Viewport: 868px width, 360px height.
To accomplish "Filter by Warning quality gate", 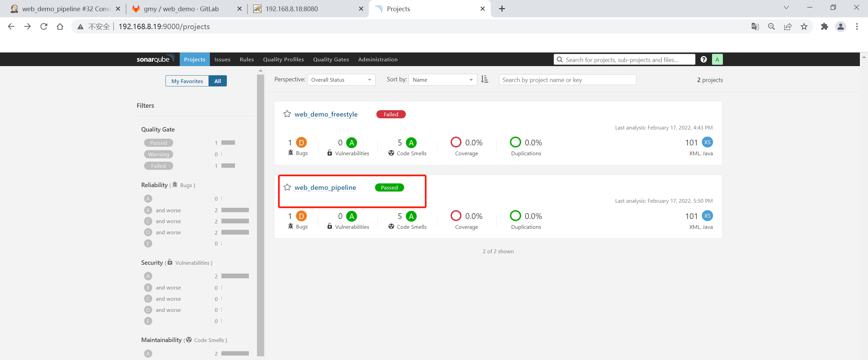I will click(x=158, y=154).
